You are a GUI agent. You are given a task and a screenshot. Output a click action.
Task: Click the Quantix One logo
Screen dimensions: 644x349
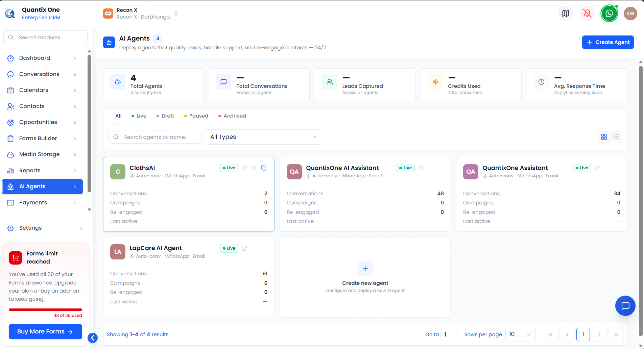(x=10, y=14)
